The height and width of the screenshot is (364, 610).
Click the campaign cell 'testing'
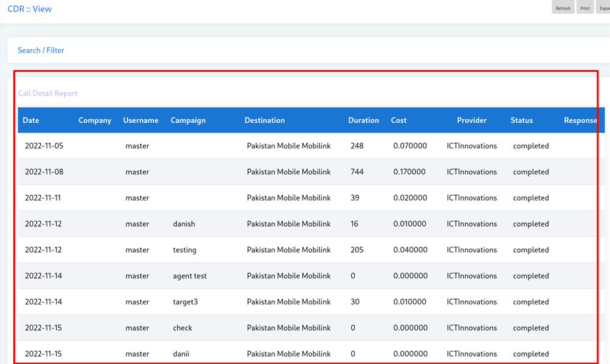[185, 250]
